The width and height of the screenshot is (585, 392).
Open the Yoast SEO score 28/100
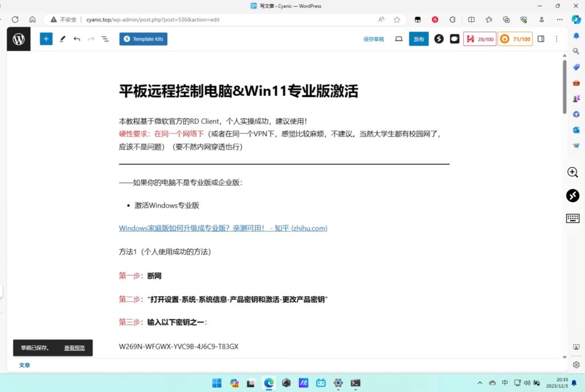[479, 39]
